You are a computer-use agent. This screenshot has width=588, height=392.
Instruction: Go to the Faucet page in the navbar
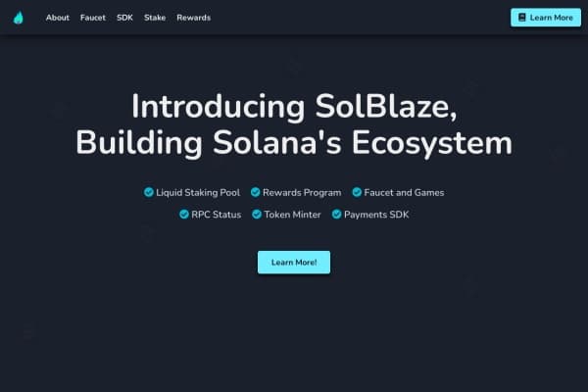pos(93,18)
